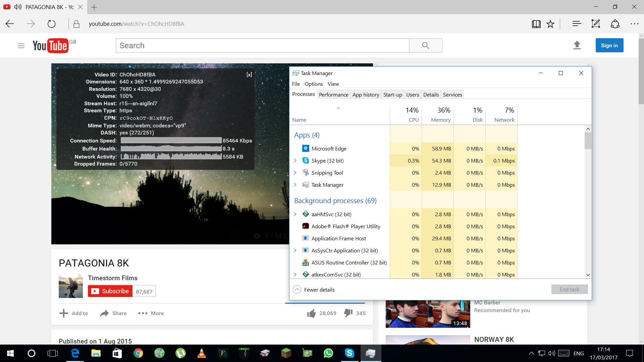Open Task Manager File menu
Image resolution: width=644 pixels, height=362 pixels.
[x=296, y=84]
